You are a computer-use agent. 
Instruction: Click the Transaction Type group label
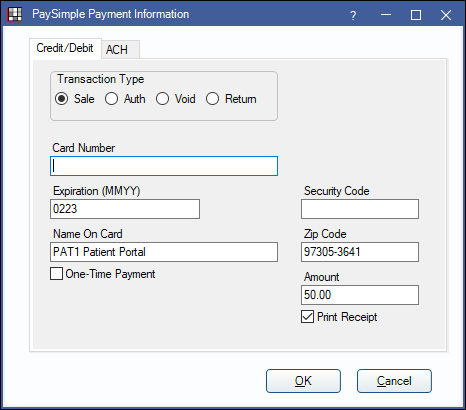coord(101,79)
